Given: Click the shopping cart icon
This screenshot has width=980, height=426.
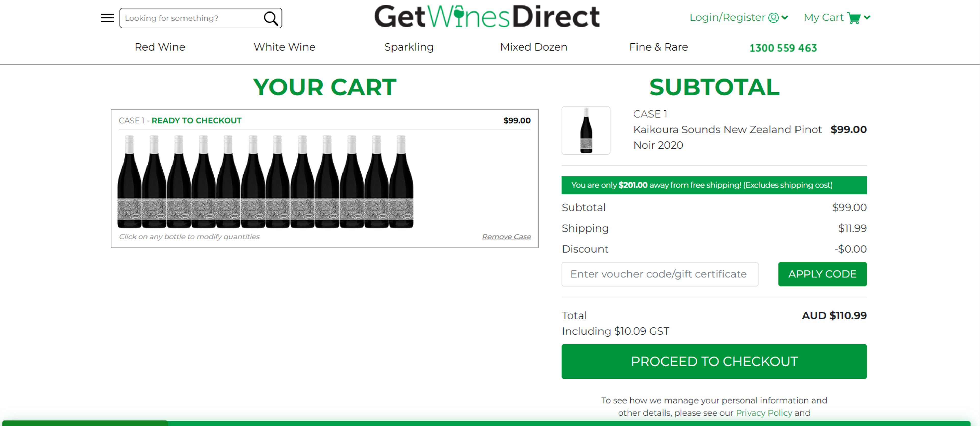Looking at the screenshot, I should [854, 18].
